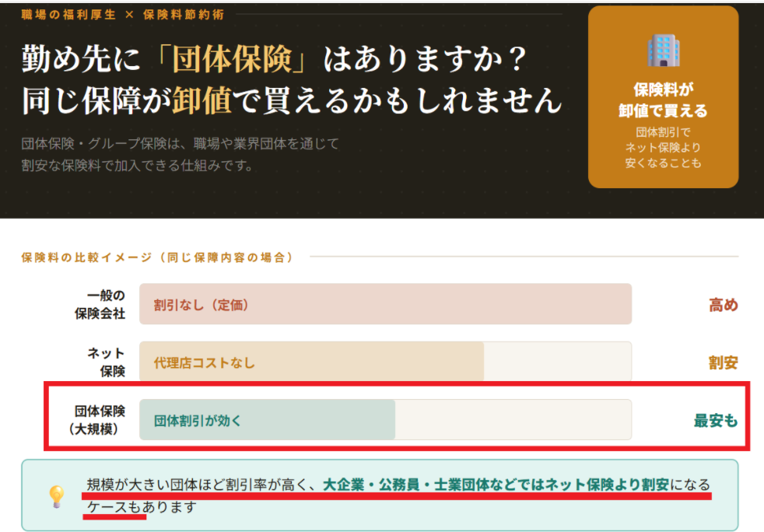This screenshot has height=532, width=764.
Task: Select the 保険料の比較イメージ section heading
Action: point(157,257)
